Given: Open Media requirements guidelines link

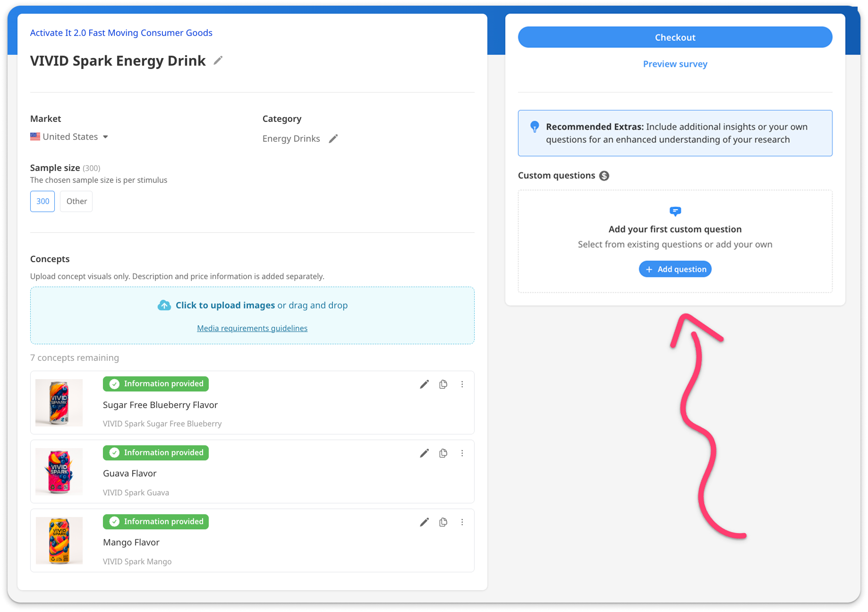Looking at the screenshot, I should 252,328.
